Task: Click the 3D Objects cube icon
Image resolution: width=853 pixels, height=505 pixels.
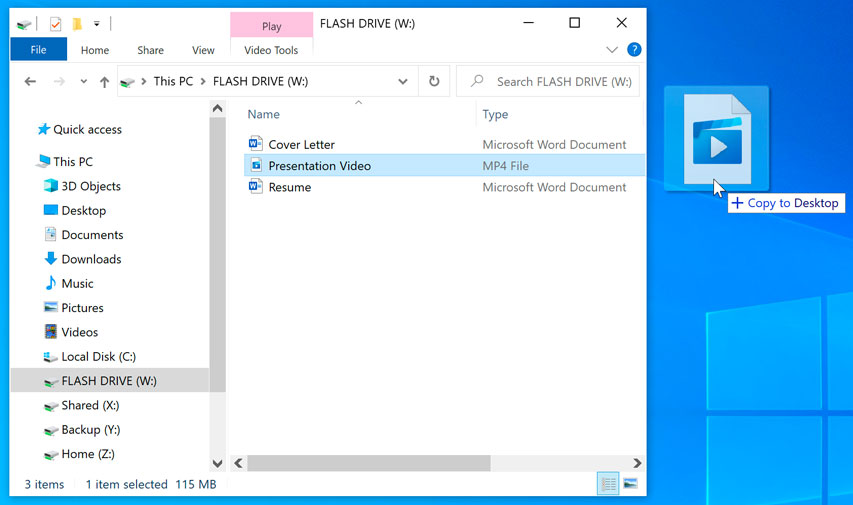Action: 51,186
